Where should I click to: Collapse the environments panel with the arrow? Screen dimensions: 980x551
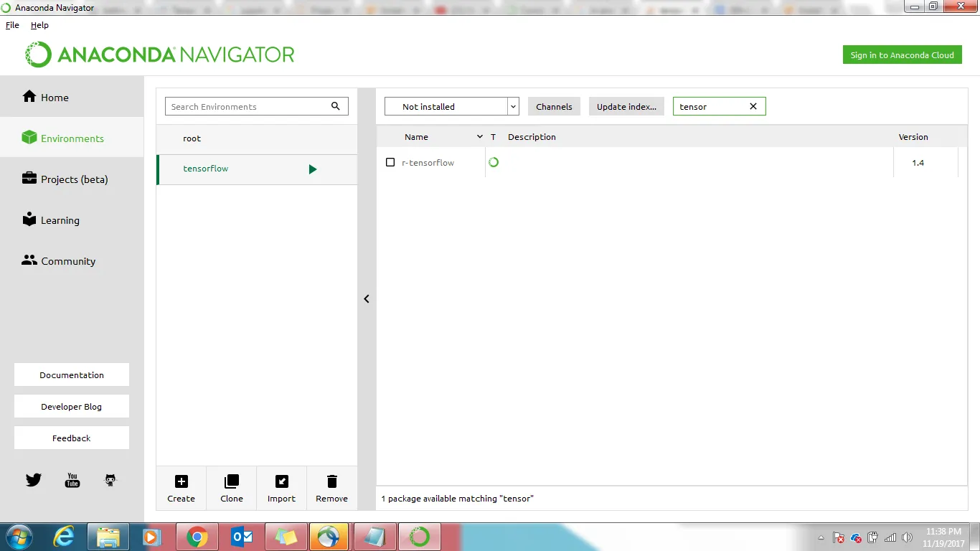(367, 298)
